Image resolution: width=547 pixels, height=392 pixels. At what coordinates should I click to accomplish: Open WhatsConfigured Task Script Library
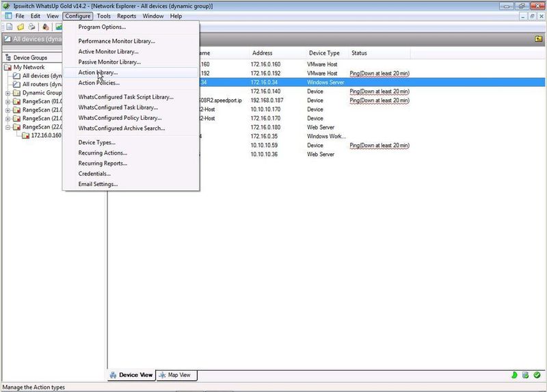point(131,97)
